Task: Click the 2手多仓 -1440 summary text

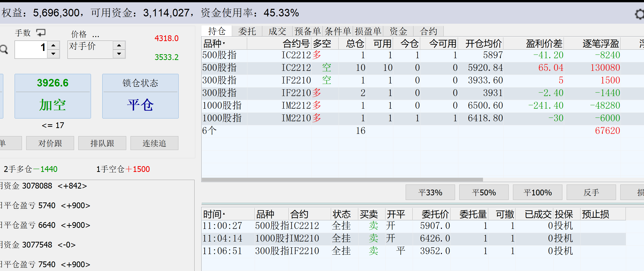Action: tap(30, 169)
